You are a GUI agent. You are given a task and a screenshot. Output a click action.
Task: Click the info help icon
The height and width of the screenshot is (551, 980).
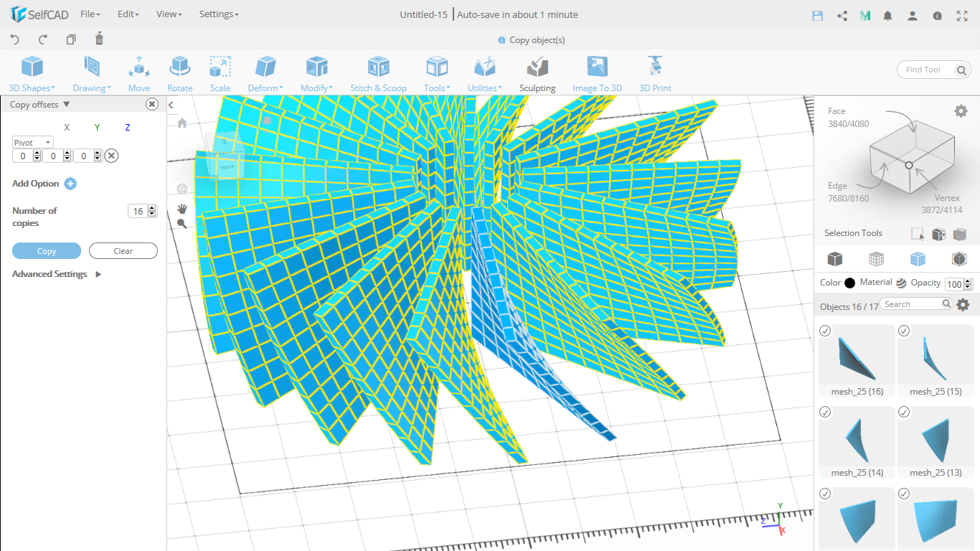pyautogui.click(x=937, y=15)
